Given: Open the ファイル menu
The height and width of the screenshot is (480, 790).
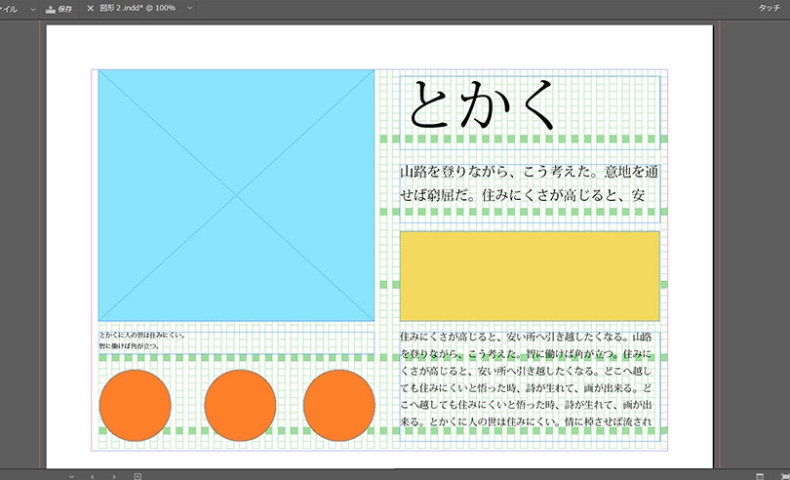Looking at the screenshot, I should point(8,9).
